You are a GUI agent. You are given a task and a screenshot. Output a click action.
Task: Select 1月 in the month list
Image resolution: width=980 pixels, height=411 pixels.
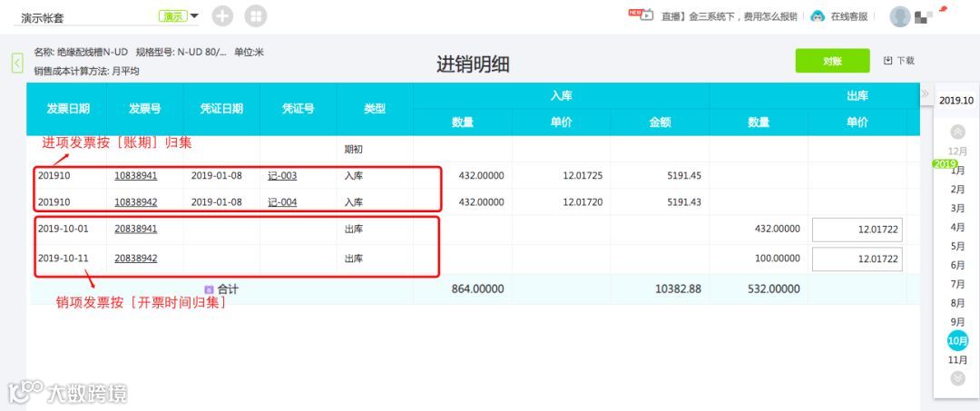click(x=957, y=171)
